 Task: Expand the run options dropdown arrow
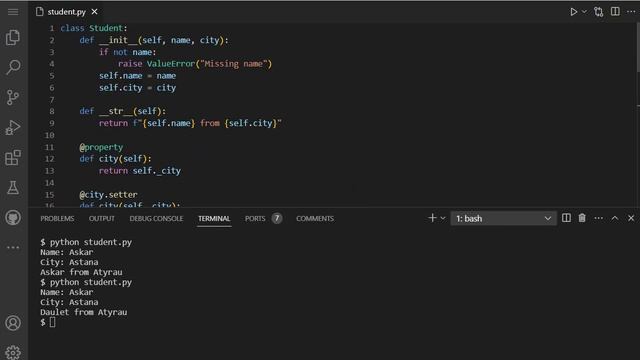point(584,12)
